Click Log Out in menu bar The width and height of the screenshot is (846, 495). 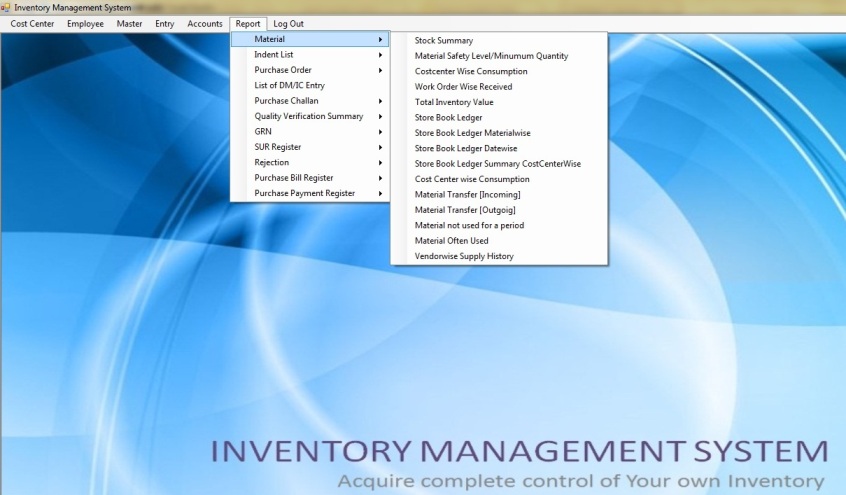[x=288, y=23]
